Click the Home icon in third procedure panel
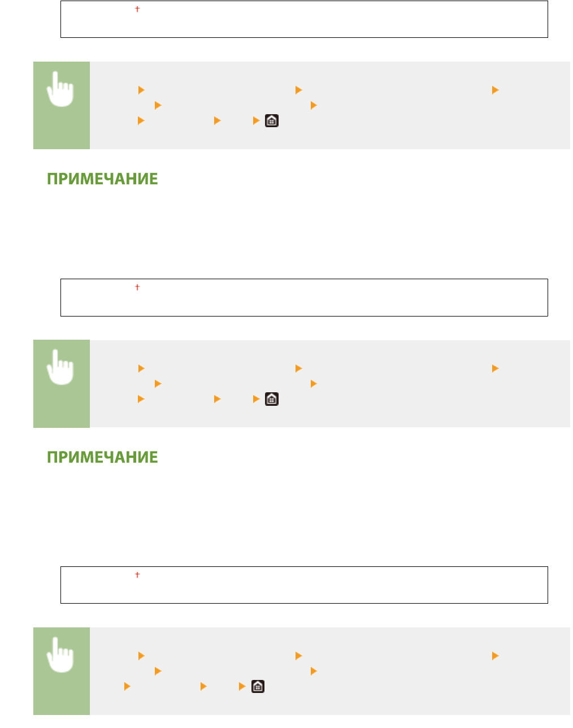This screenshot has height=728, width=573. [258, 687]
